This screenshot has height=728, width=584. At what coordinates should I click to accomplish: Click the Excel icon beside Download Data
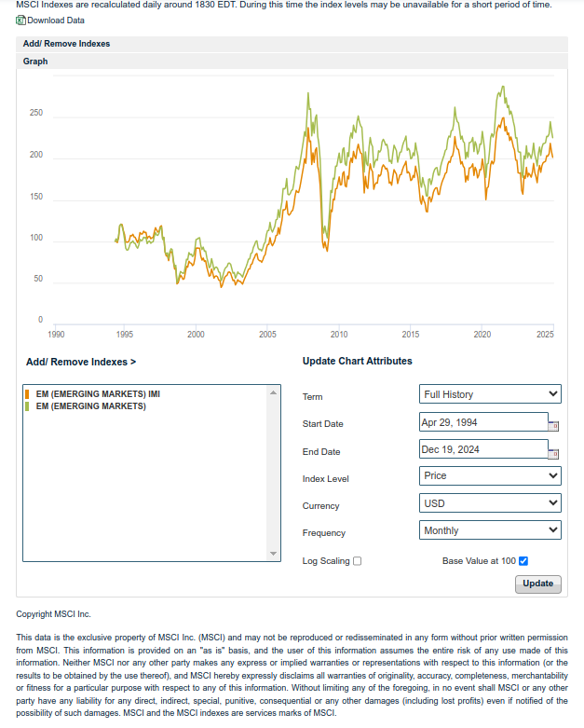point(21,20)
